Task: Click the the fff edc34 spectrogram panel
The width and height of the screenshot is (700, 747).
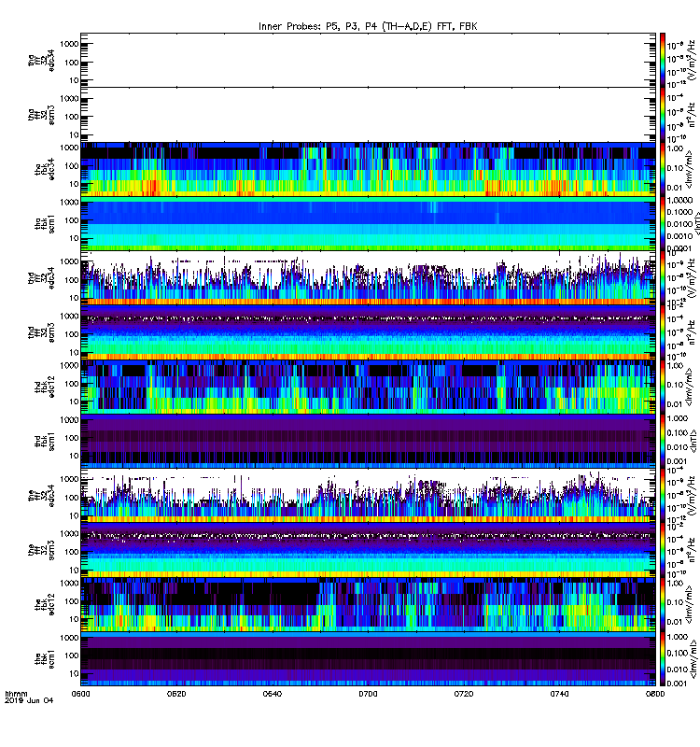Action: (x=368, y=496)
